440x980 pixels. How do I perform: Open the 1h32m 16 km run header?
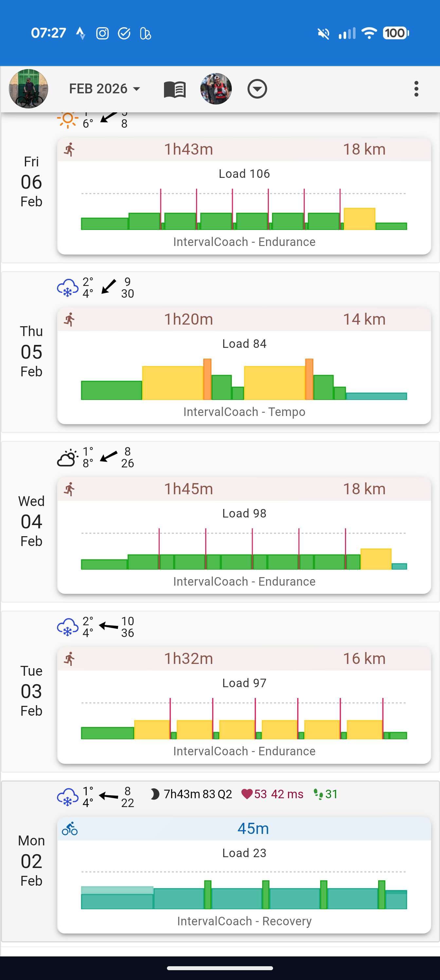coord(244,659)
